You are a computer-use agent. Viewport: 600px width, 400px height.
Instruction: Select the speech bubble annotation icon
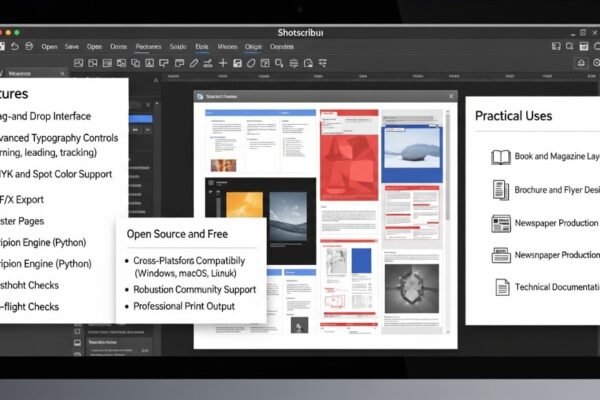tap(164, 63)
